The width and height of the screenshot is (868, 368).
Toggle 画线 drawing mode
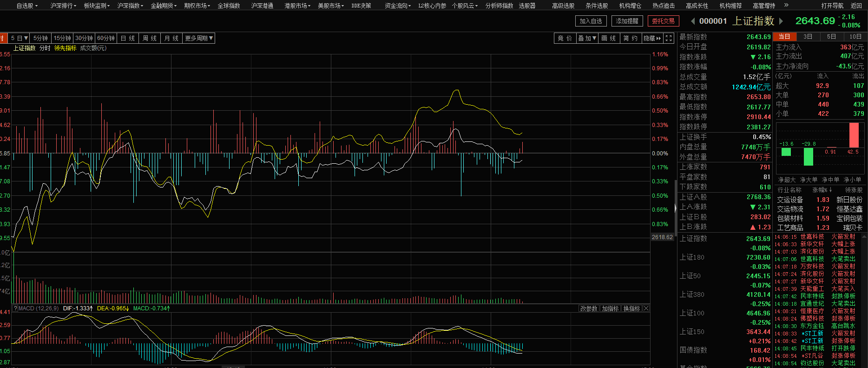(608, 38)
